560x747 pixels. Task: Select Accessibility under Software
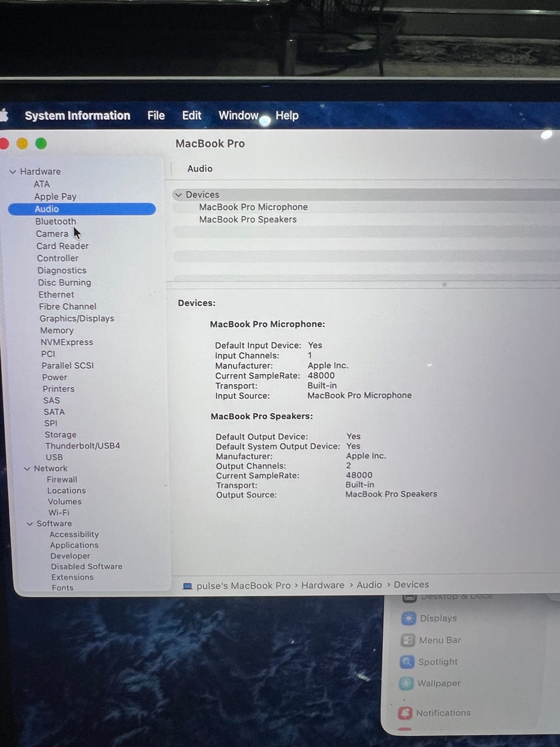pyautogui.click(x=73, y=535)
